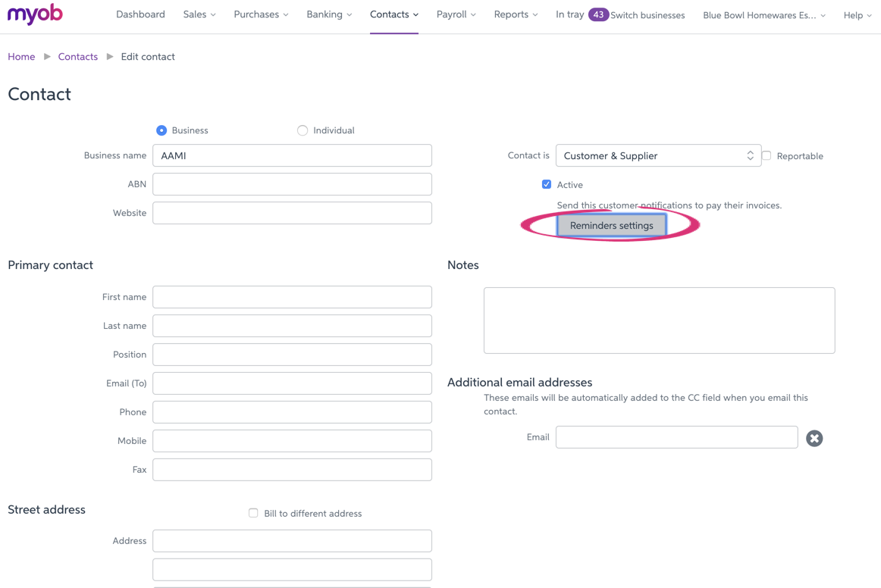This screenshot has height=588, width=881.
Task: Open the Banking menu
Action: (x=329, y=14)
